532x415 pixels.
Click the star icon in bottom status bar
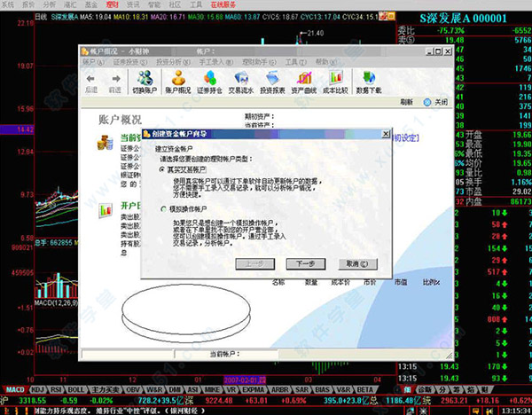click(x=424, y=411)
